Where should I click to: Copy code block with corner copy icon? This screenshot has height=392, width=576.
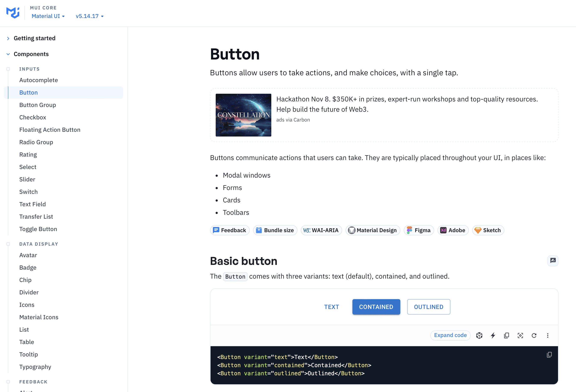[549, 355]
